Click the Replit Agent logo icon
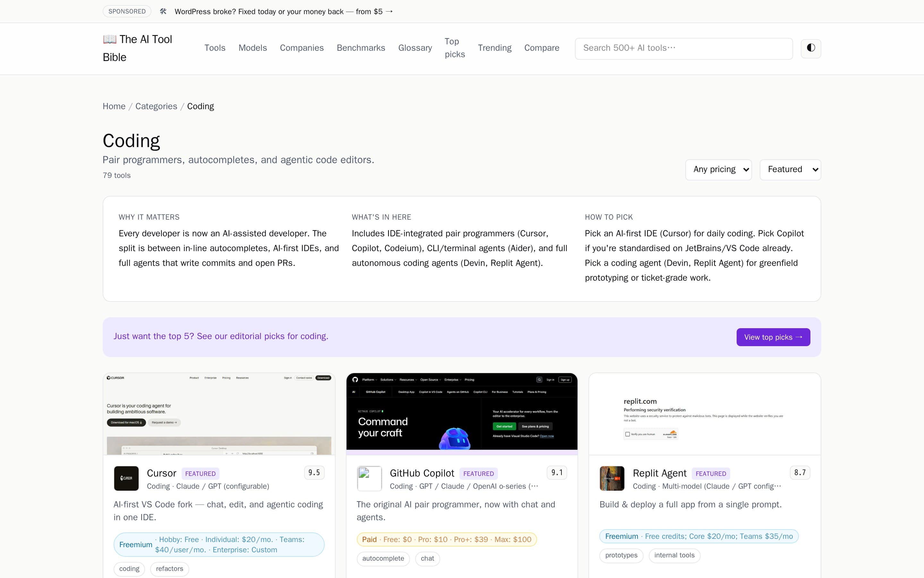 612,478
